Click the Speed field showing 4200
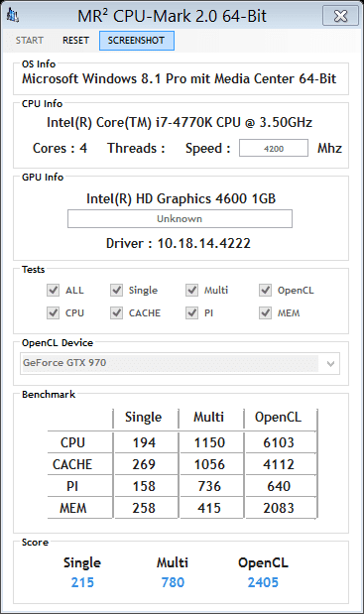This screenshot has width=364, height=614. point(274,149)
